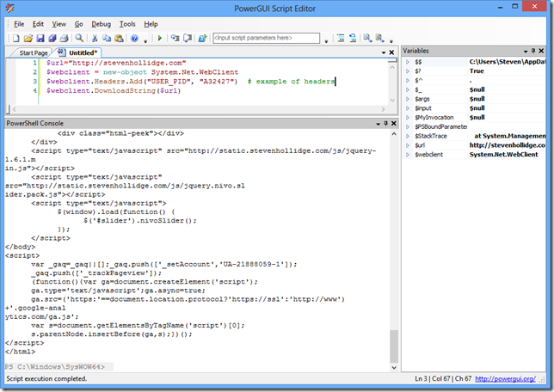Save the current script
Screen dimensions: 554x392
[x=40, y=38]
